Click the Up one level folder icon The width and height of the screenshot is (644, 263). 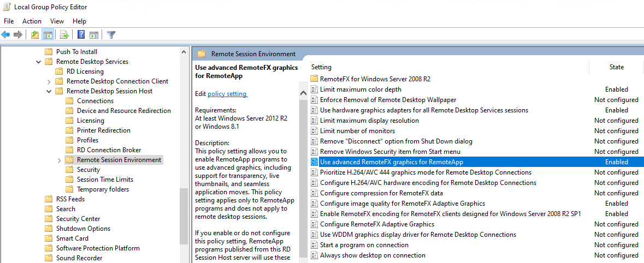pyautogui.click(x=35, y=35)
